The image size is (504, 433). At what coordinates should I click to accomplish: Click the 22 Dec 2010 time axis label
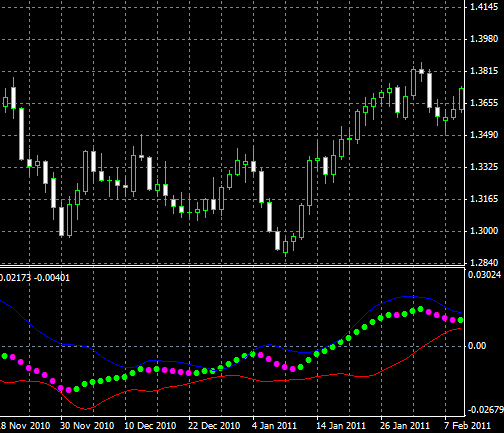pyautogui.click(x=214, y=426)
